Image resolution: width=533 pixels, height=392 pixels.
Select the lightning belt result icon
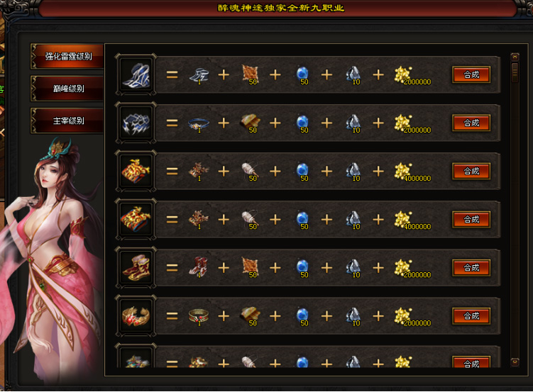(136, 123)
